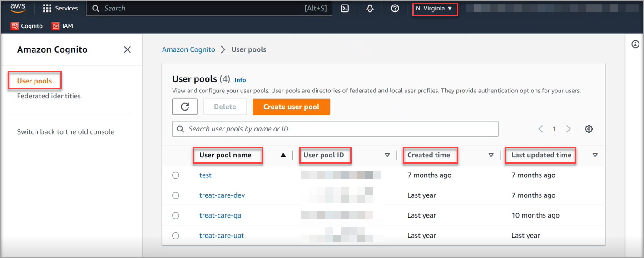Select the radio button for test
644x258 pixels.
tap(176, 175)
